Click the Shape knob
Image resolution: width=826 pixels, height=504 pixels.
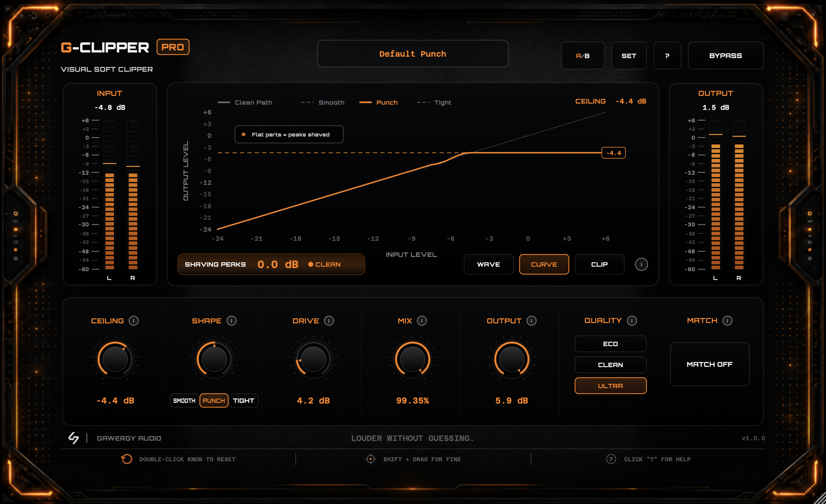pos(214,359)
